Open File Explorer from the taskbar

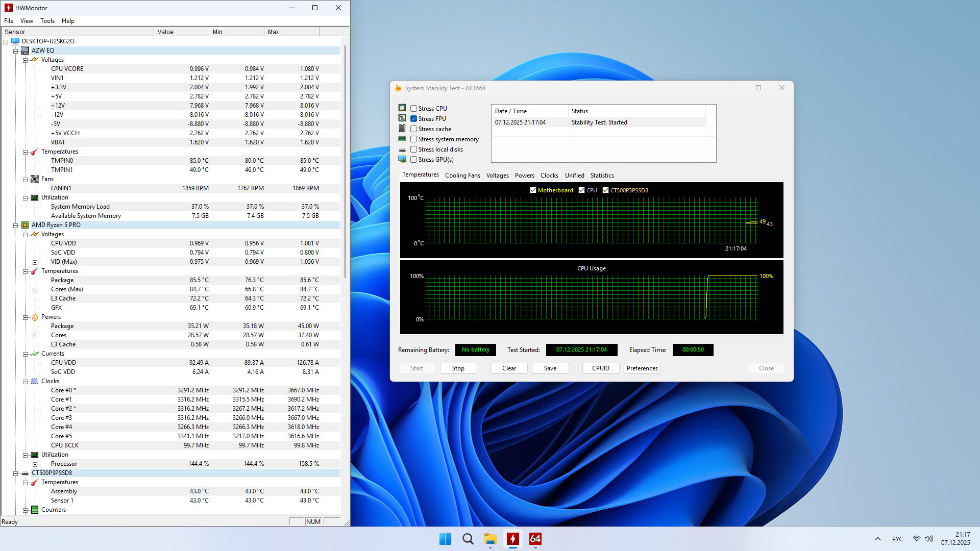490,539
